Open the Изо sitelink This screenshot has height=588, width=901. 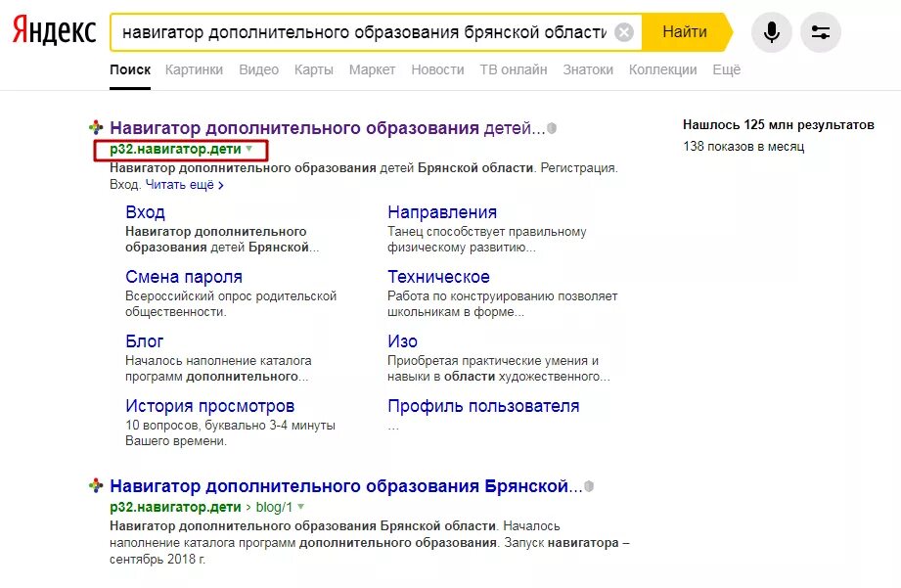click(402, 340)
